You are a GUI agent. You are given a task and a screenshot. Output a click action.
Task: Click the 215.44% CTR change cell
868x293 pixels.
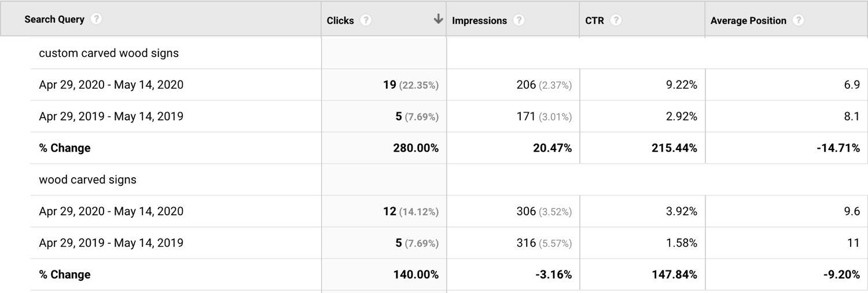pyautogui.click(x=675, y=148)
